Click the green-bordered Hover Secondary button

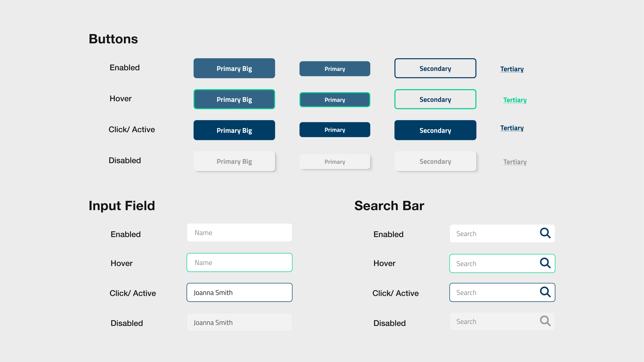coord(435,99)
